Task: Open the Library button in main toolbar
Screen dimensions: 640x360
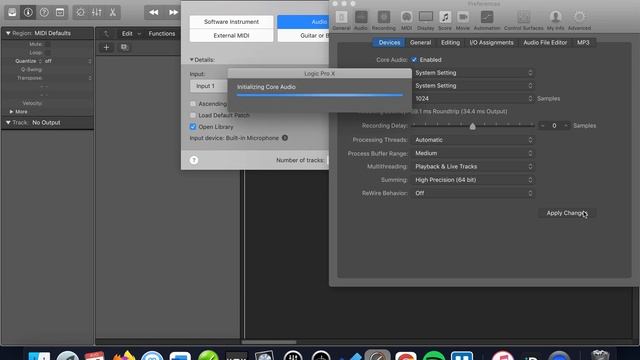Action: click(x=12, y=12)
